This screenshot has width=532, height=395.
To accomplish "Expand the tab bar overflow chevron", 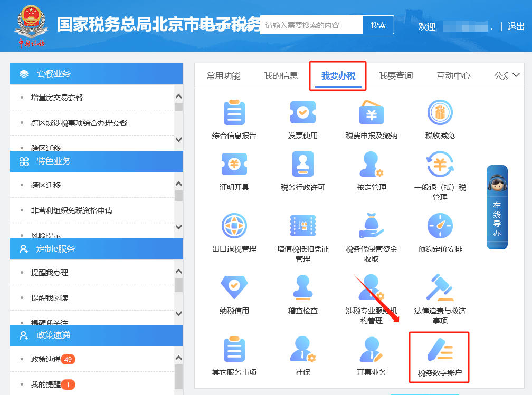I will (x=516, y=75).
